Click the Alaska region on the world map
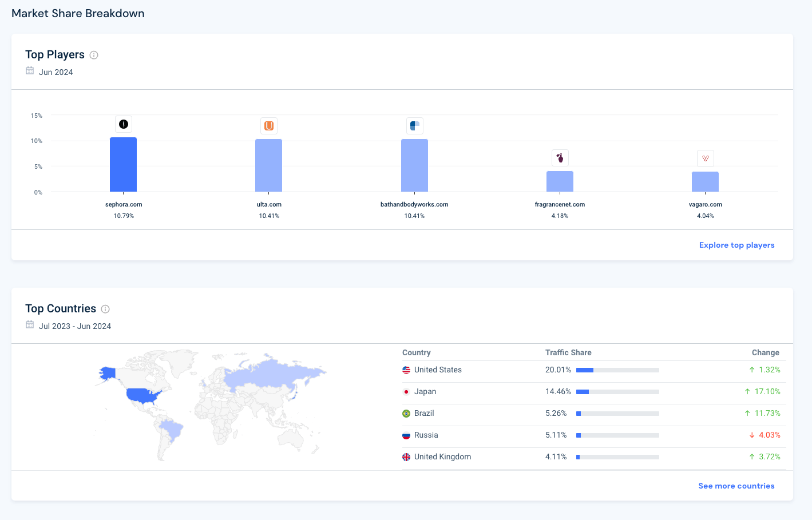This screenshot has height=520, width=812. point(108,374)
